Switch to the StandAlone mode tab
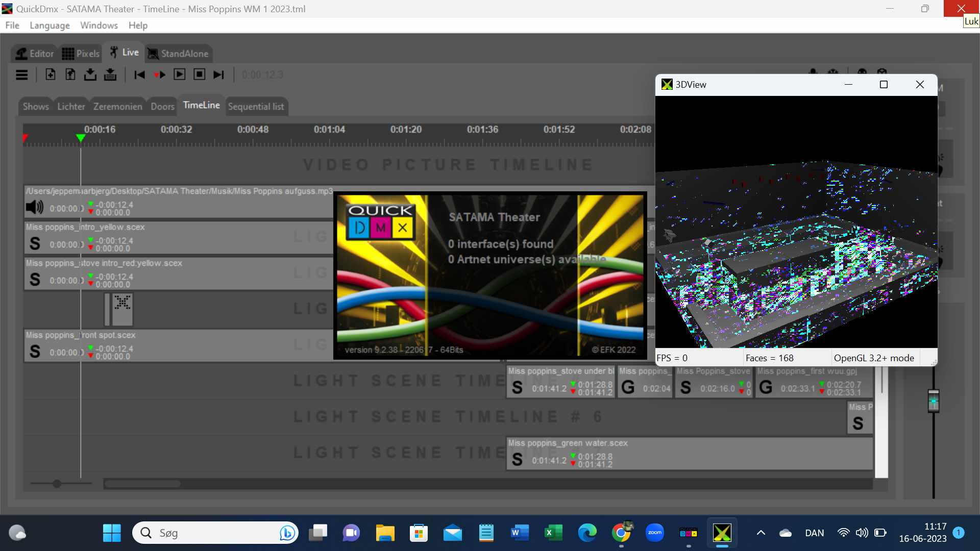 [178, 54]
